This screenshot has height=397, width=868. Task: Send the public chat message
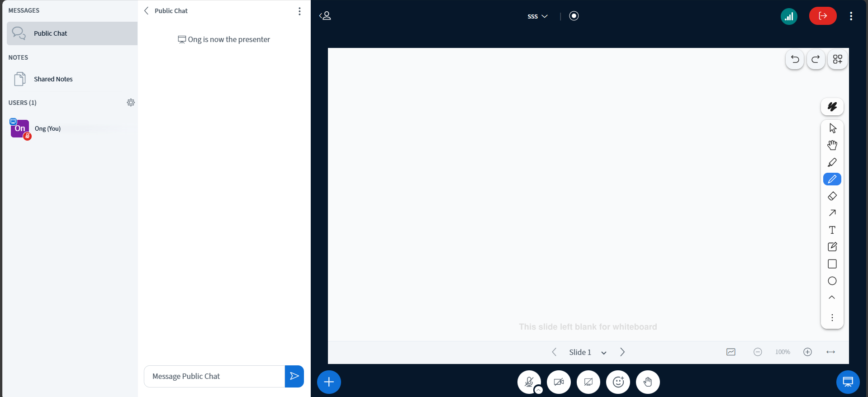pyautogui.click(x=294, y=376)
